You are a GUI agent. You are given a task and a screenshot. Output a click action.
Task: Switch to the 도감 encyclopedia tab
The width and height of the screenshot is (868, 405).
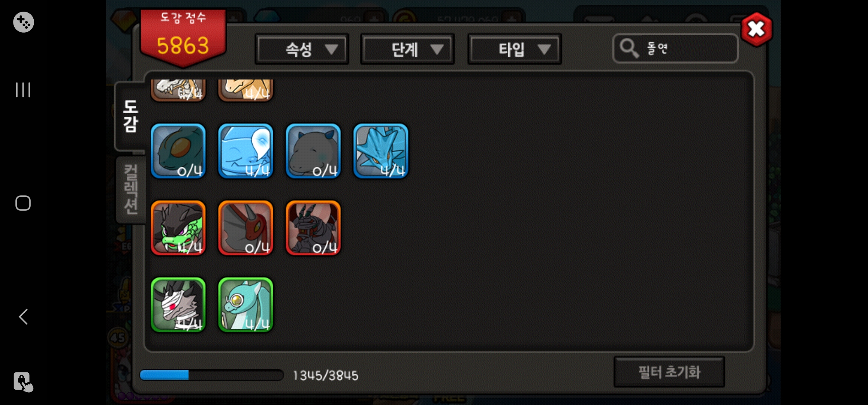[130, 116]
